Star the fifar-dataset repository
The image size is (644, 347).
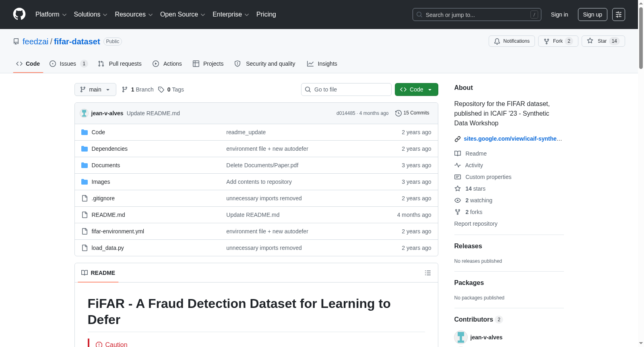point(603,41)
